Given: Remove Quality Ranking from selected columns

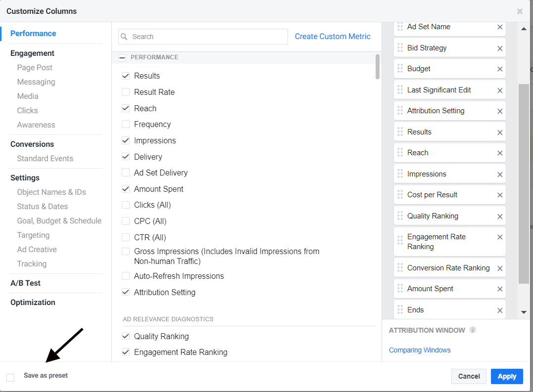Looking at the screenshot, I should pos(500,216).
